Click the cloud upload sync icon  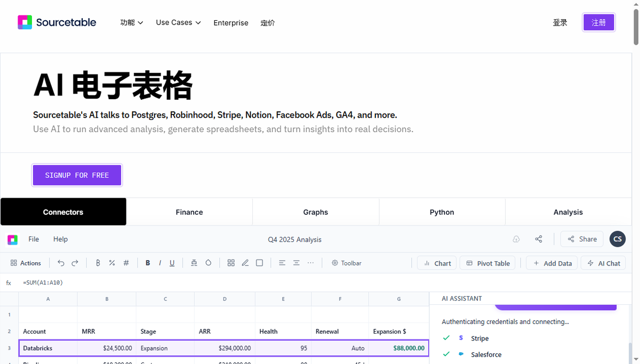516,239
